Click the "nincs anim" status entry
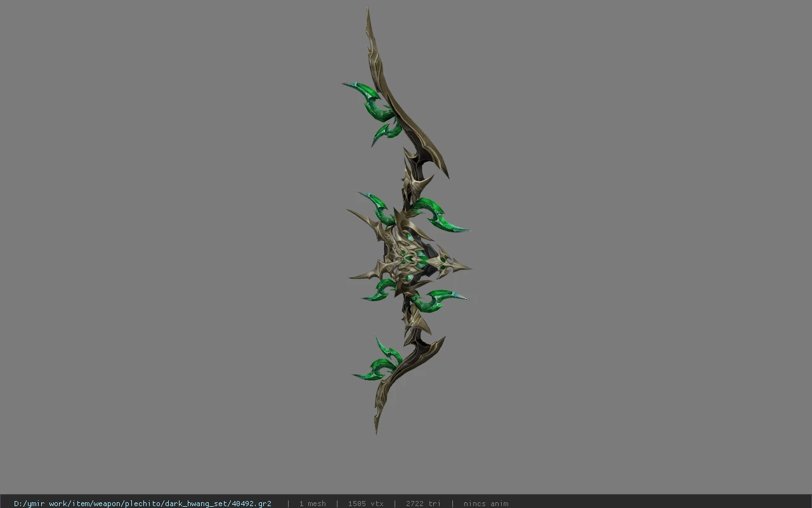 (486, 504)
